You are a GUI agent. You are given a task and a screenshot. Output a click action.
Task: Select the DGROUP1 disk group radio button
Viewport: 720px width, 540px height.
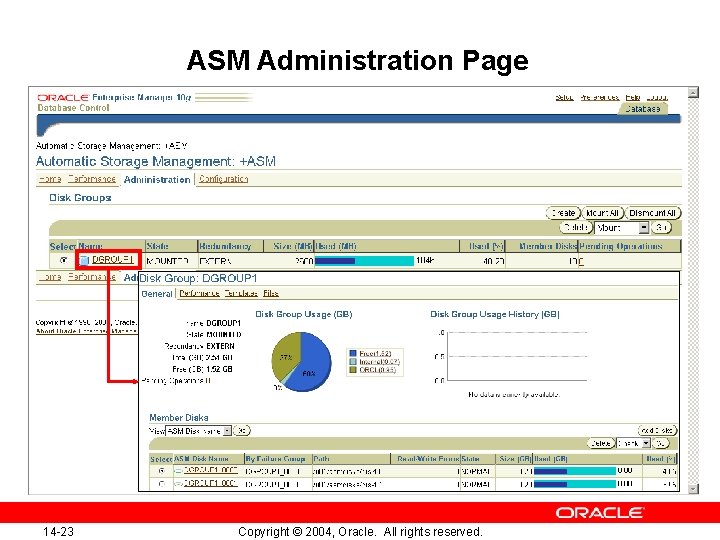pos(64,260)
